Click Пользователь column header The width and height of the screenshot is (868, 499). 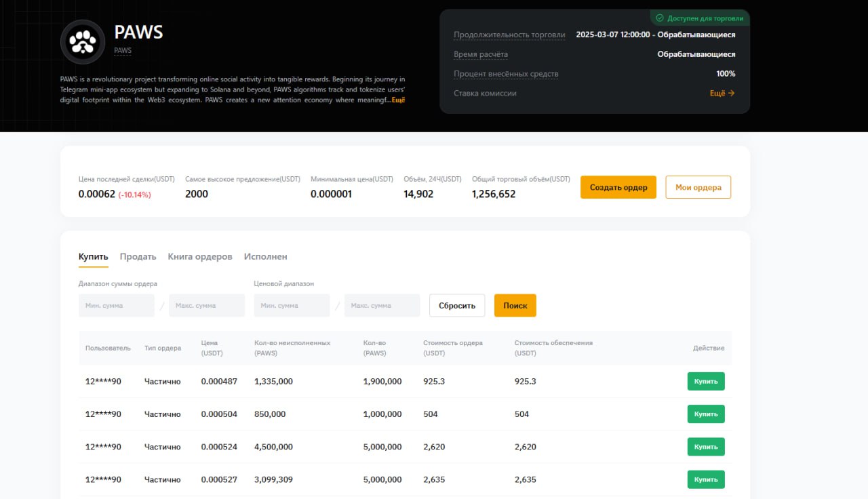[x=108, y=348]
